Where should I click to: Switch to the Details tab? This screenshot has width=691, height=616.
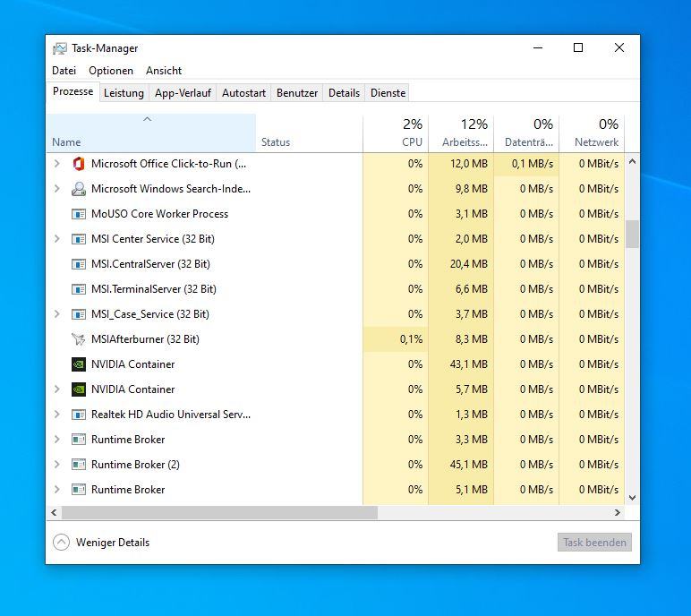(345, 93)
